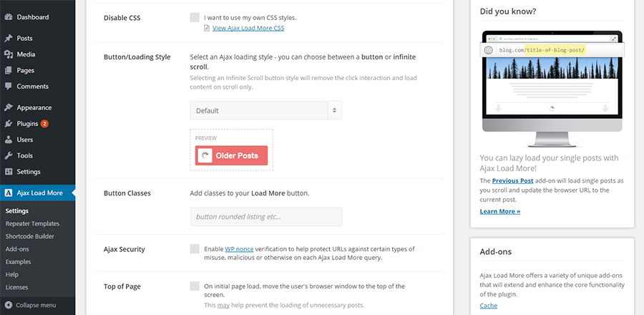Open the View Ajax Load More CSS link
Image resolution: width=644 pixels, height=315 pixels.
point(248,28)
